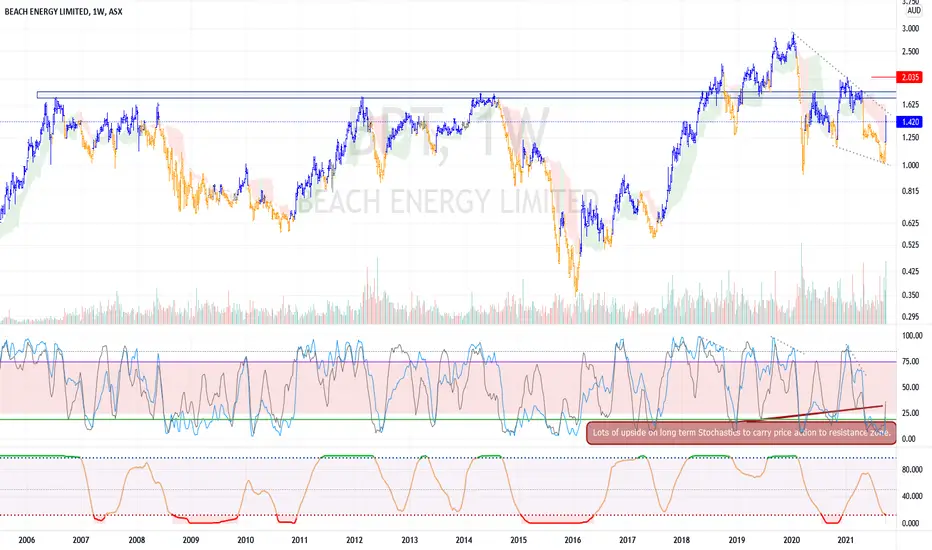Click the 2.500 price scale value
This screenshot has height=550, width=932.
pos(911,52)
